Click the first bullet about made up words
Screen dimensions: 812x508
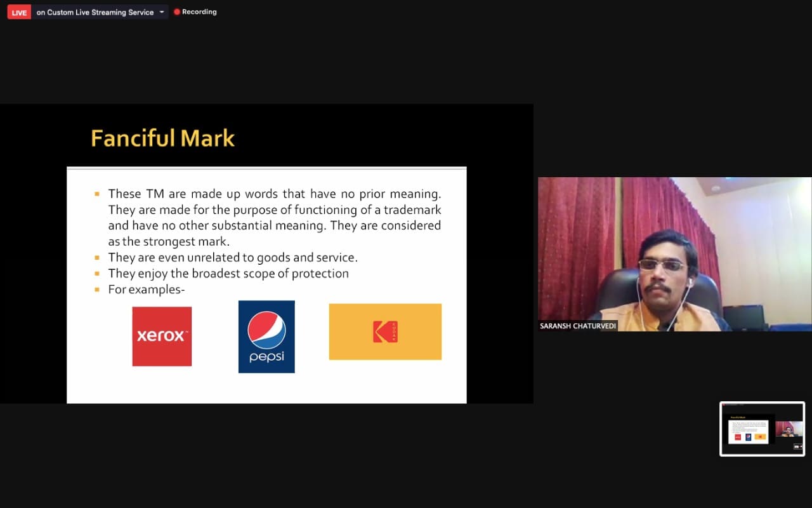274,217
